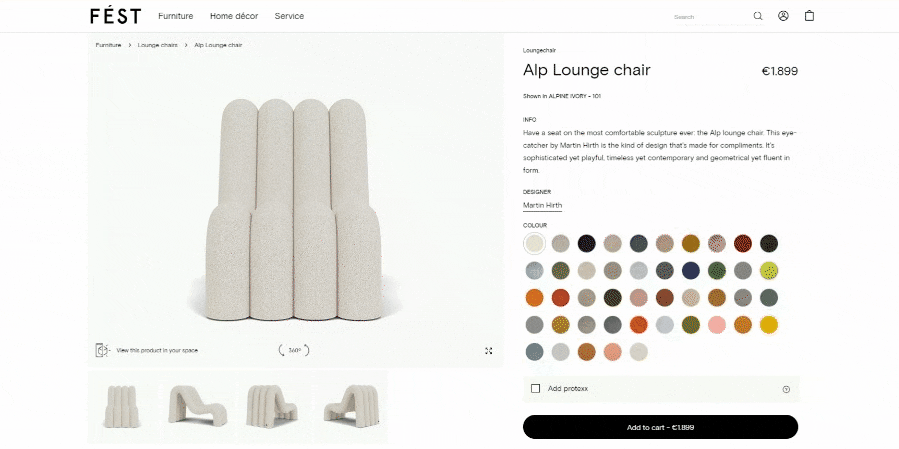The height and width of the screenshot is (449, 899).
Task: Click the search magnifier icon
Action: (758, 16)
